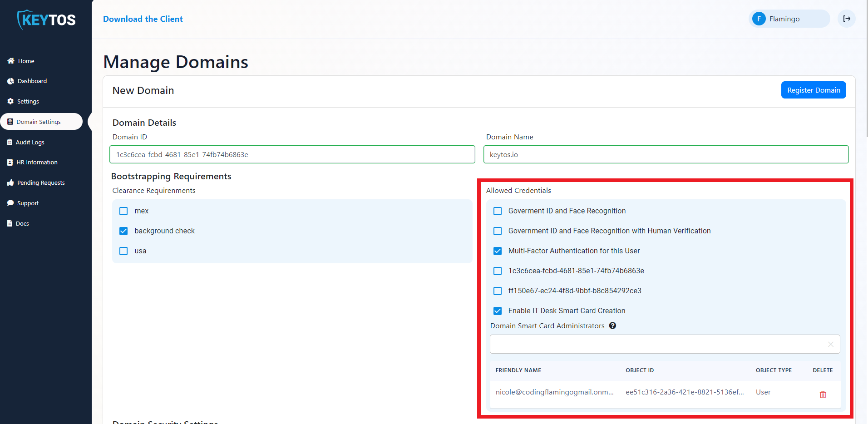Clear the Smart Card Administrators field
This screenshot has width=868, height=424.
pos(831,344)
